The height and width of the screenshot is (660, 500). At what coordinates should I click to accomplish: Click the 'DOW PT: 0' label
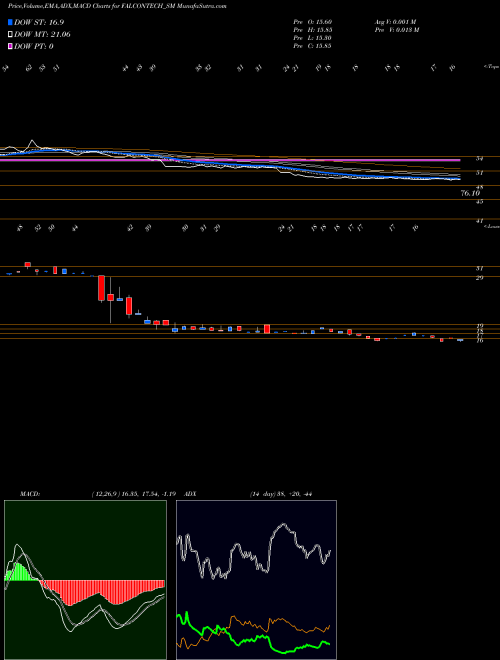tap(34, 46)
